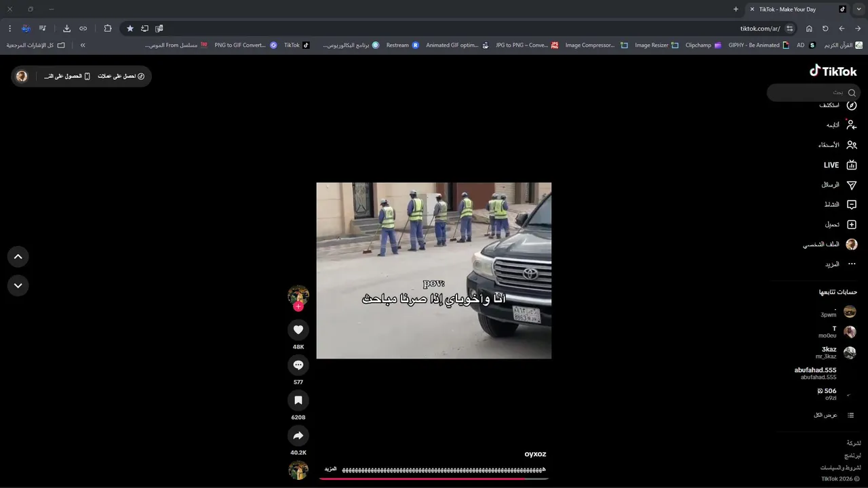The height and width of the screenshot is (488, 868).
Task: Open the Explore (استكشف) sidebar item
Action: (x=838, y=105)
